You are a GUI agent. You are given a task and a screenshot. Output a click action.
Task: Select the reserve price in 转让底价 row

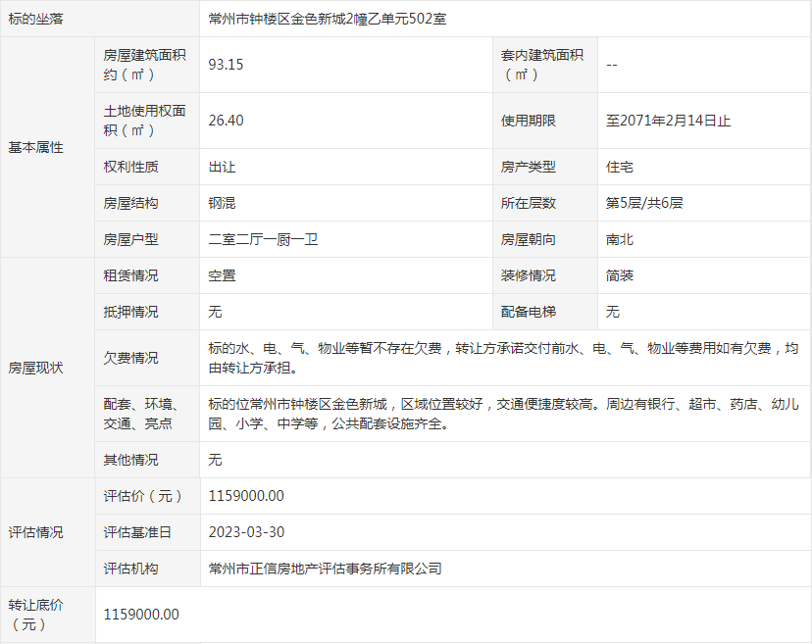141,615
